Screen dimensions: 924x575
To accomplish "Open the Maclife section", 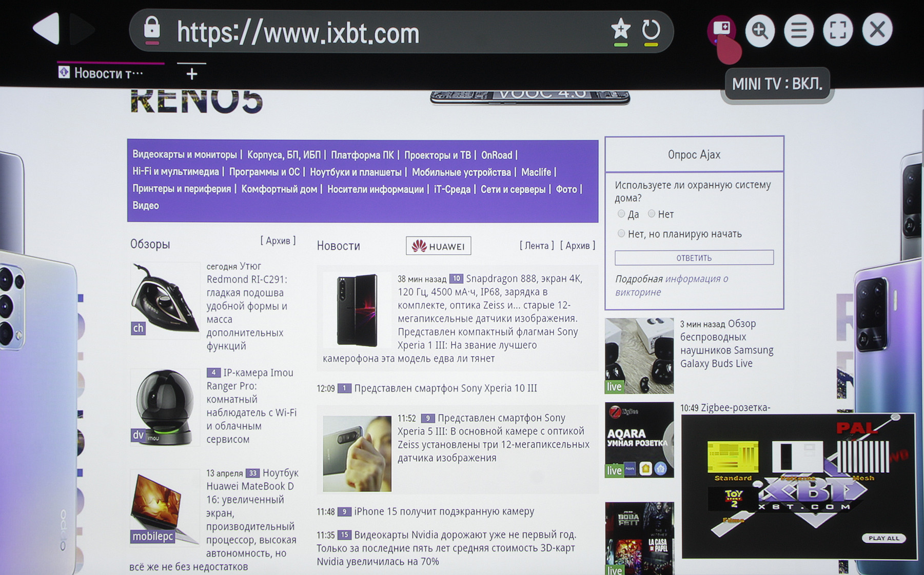I will click(x=536, y=172).
